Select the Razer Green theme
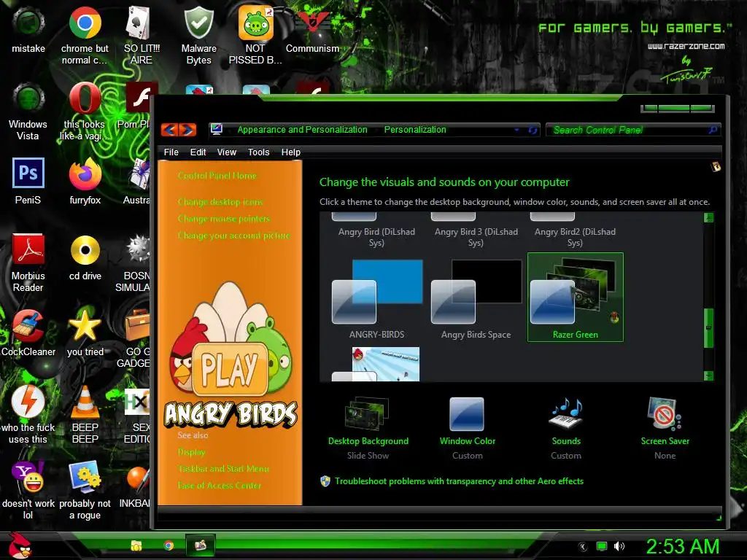747x560 pixels. point(575,297)
